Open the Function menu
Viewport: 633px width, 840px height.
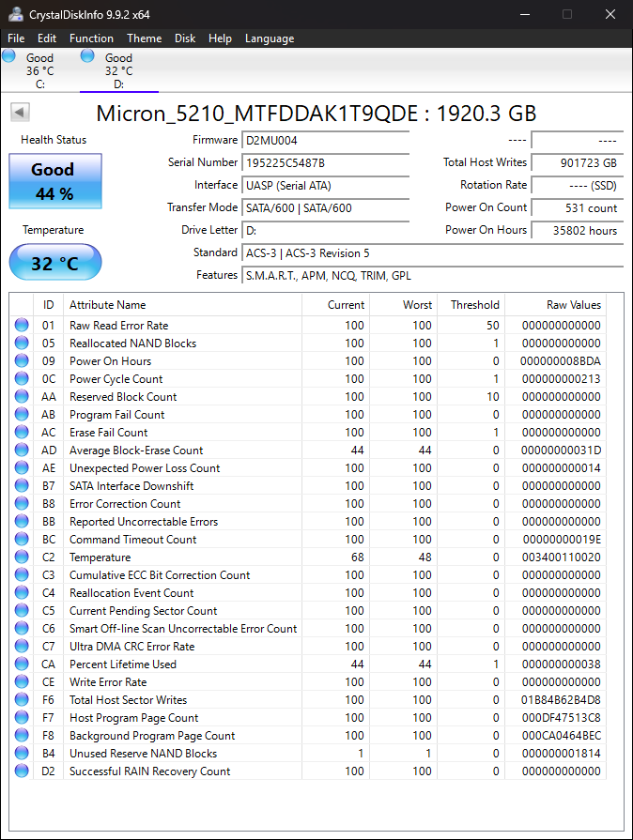click(91, 38)
